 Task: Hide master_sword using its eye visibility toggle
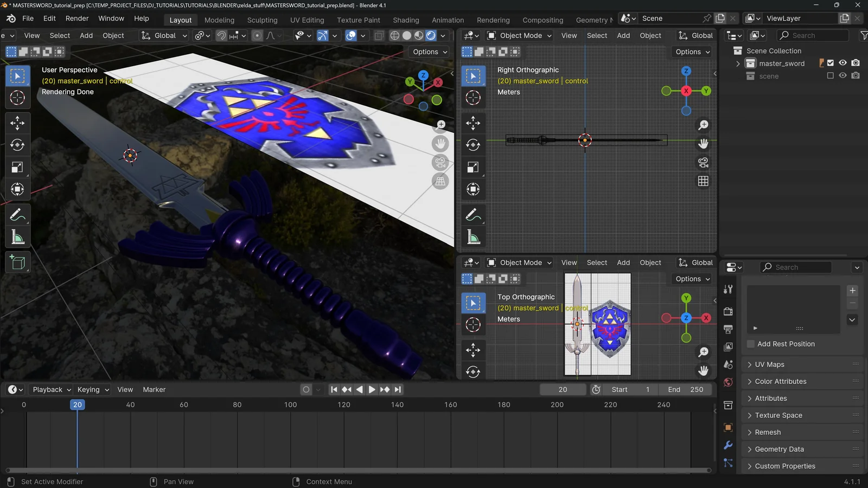843,63
